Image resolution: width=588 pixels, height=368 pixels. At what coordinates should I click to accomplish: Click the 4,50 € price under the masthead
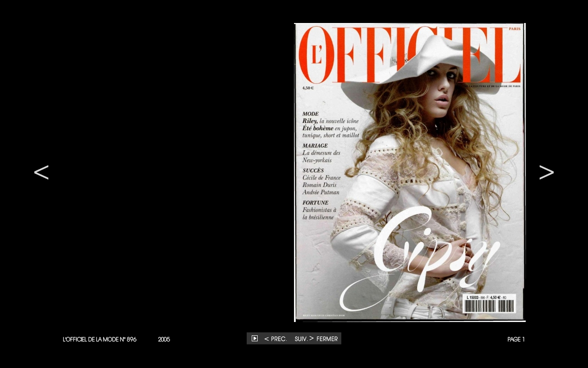[x=308, y=88]
